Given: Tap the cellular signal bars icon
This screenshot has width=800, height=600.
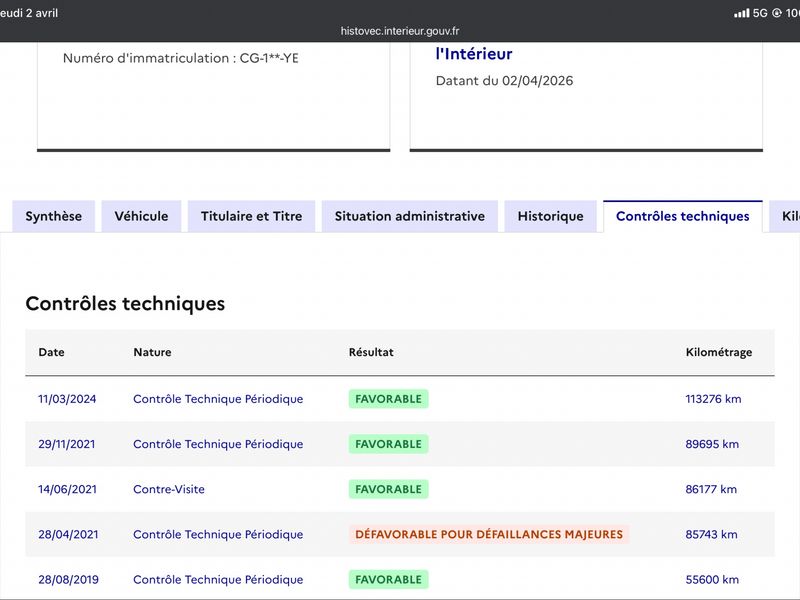Looking at the screenshot, I should [741, 13].
